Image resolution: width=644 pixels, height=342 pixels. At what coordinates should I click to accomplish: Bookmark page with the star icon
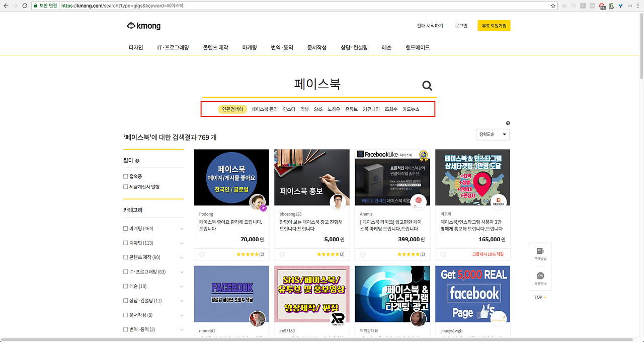[x=553, y=6]
